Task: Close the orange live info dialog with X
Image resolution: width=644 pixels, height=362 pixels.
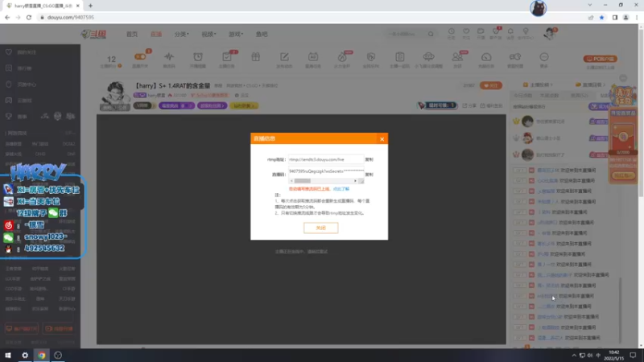Action: point(382,139)
